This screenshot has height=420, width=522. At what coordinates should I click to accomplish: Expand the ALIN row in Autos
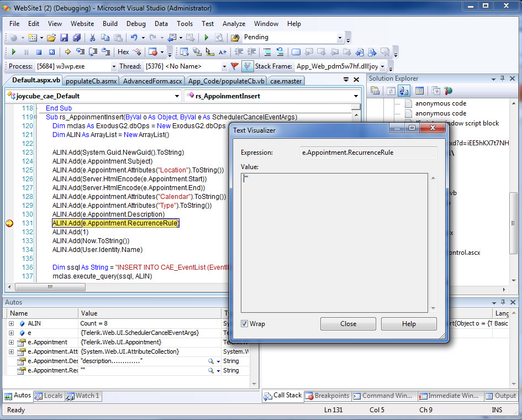click(x=11, y=323)
